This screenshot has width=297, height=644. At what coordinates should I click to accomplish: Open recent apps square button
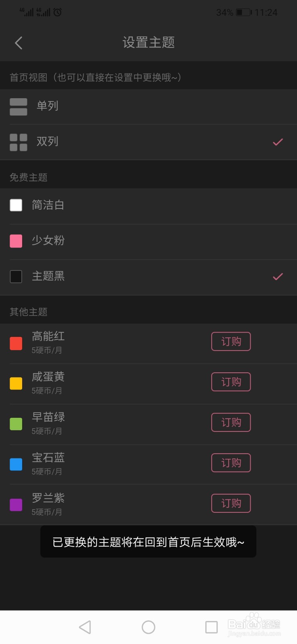[x=211, y=627]
